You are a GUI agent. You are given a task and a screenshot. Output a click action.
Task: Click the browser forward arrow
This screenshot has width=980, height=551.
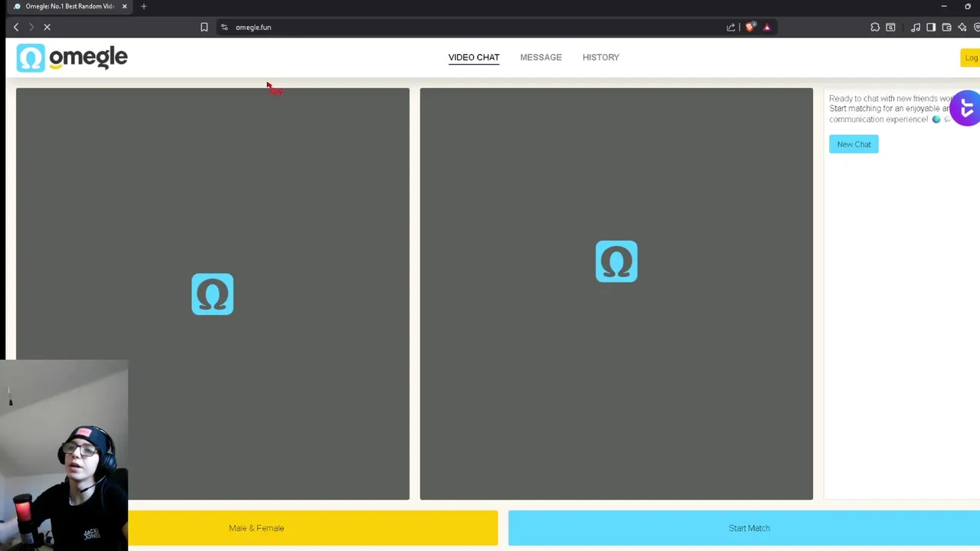(x=31, y=27)
